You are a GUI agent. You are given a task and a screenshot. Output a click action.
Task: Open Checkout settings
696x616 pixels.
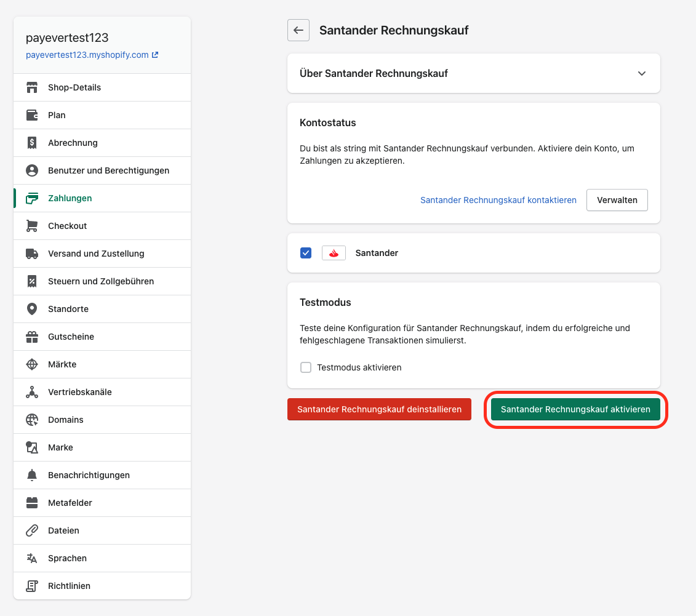point(102,226)
